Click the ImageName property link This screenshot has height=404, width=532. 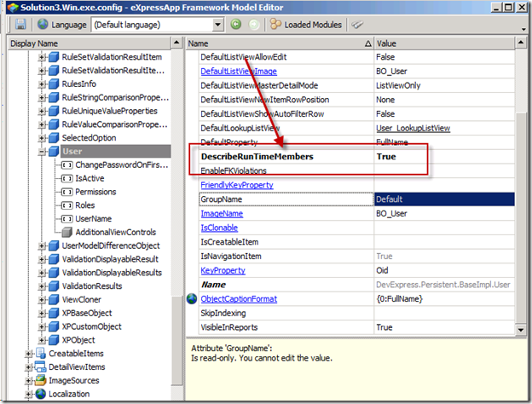coord(222,213)
